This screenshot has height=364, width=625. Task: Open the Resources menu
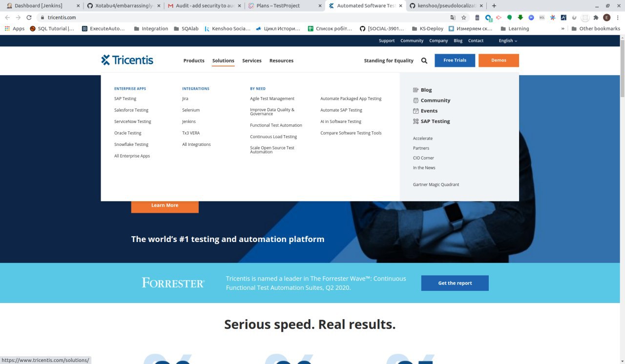click(281, 61)
